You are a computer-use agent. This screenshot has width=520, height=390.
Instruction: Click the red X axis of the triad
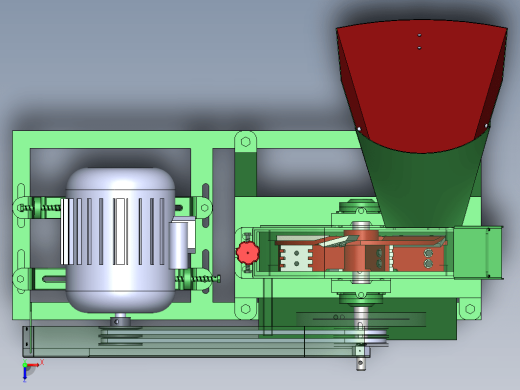[x=35, y=365]
